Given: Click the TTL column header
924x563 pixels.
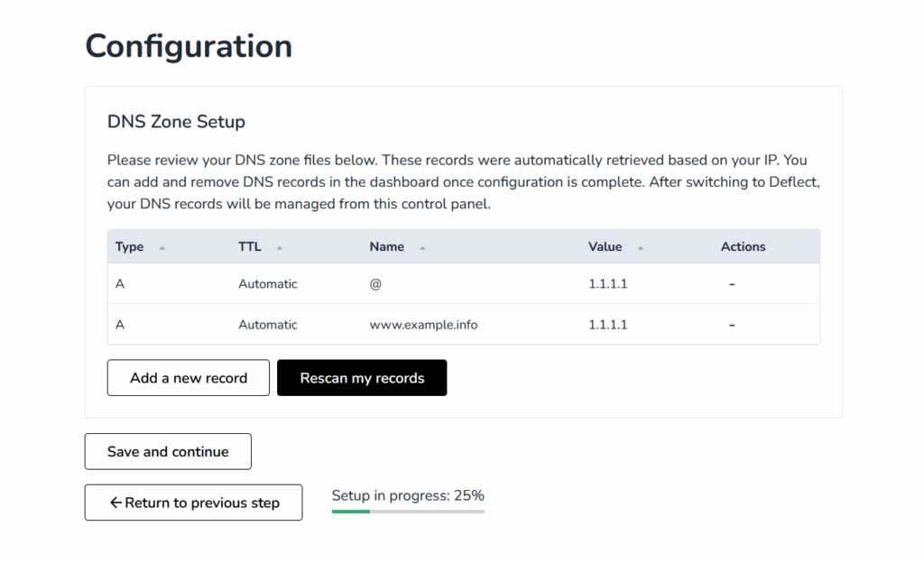Looking at the screenshot, I should point(249,246).
